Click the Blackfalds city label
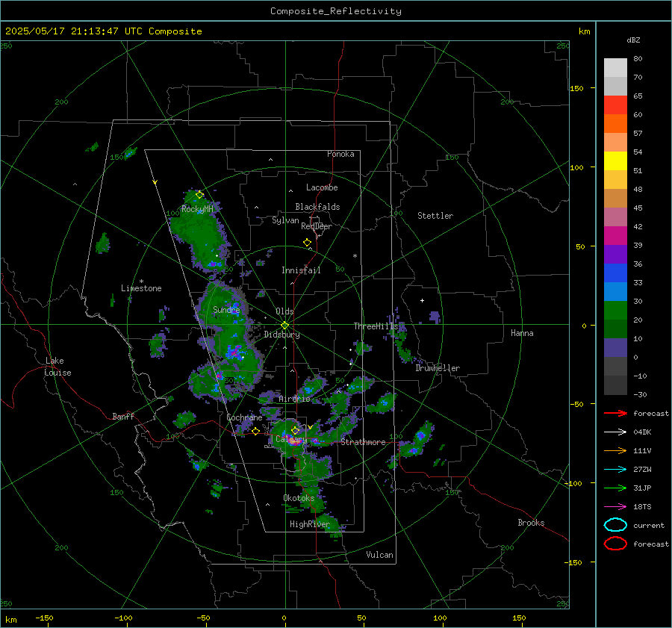Viewport: 672px width, 628px height. [317, 207]
